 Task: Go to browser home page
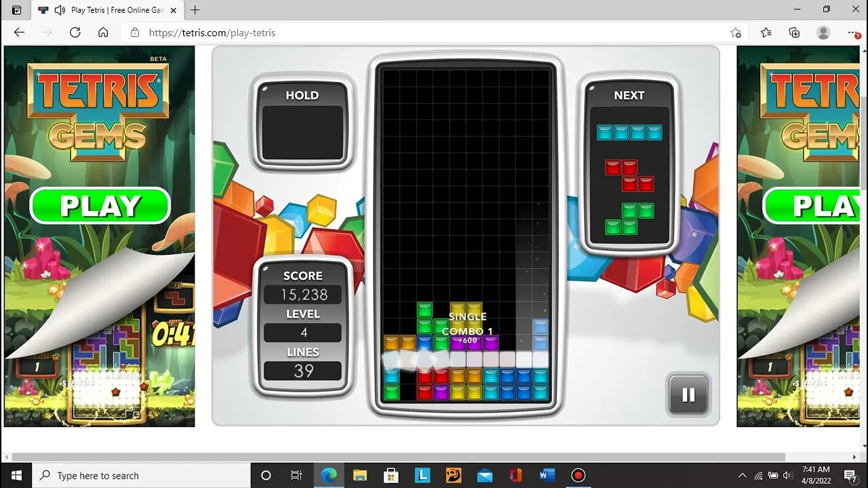pos(103,33)
